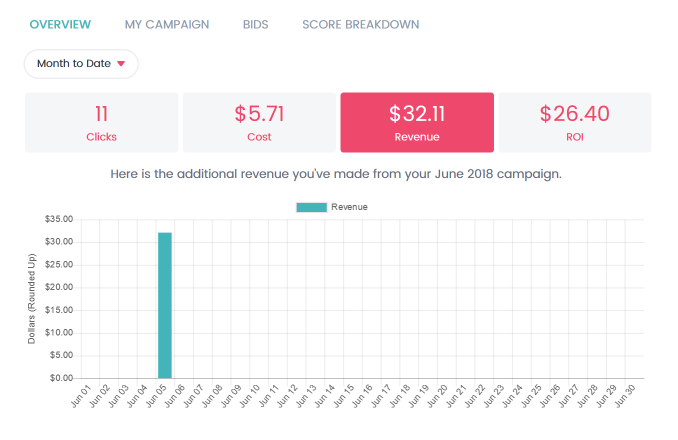Click the Jun 25 x-axis label

(531, 396)
